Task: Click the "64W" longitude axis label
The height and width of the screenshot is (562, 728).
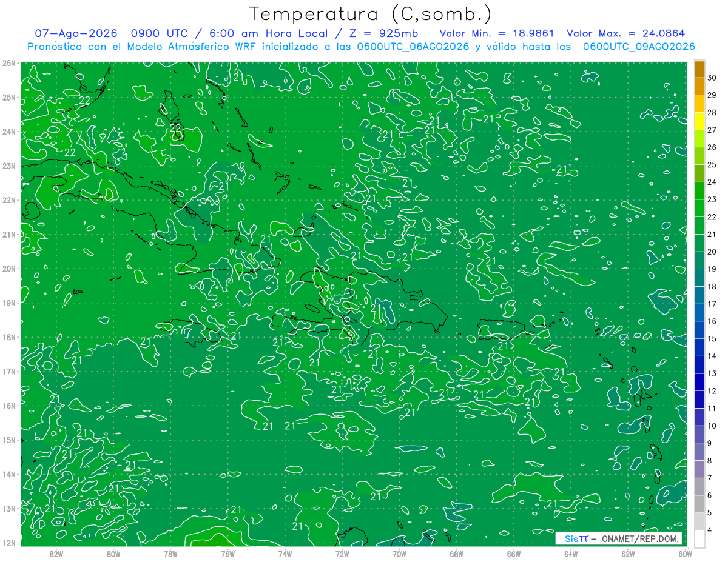Action: [570, 554]
